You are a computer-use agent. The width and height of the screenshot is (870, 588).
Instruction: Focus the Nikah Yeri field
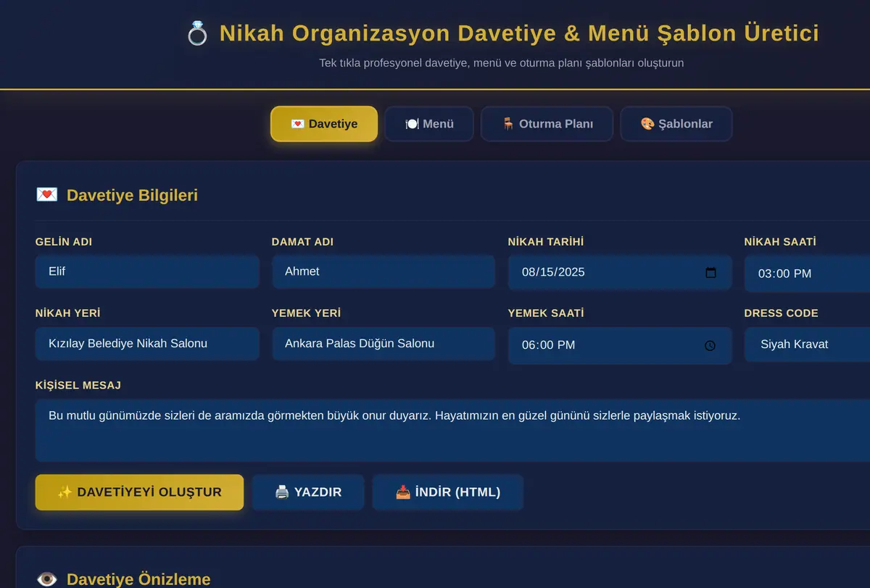pos(147,344)
